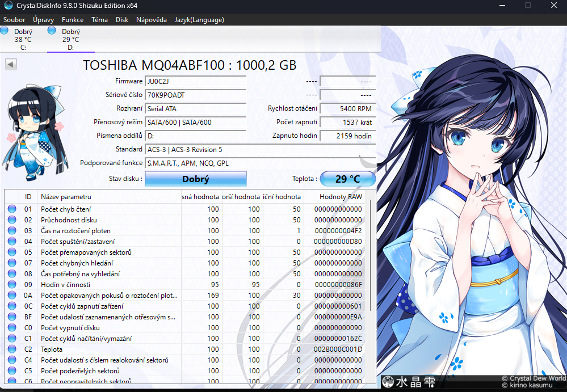Click the status circle beside Hodin v činnosti
567x392 pixels.
[12, 284]
